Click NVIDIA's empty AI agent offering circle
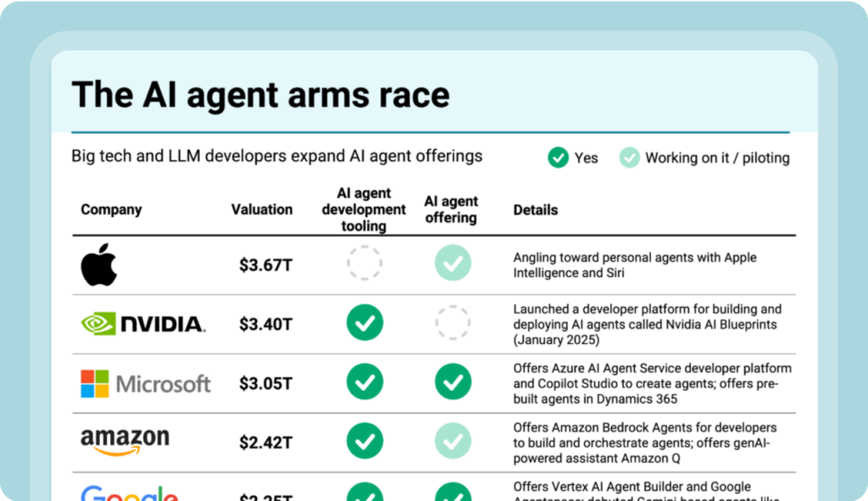This screenshot has width=868, height=501. click(453, 323)
